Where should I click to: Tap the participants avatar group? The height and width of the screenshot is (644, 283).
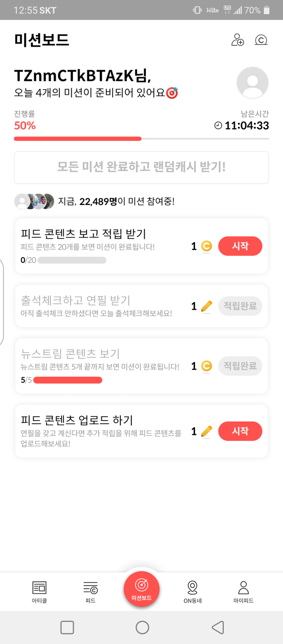pyautogui.click(x=34, y=201)
